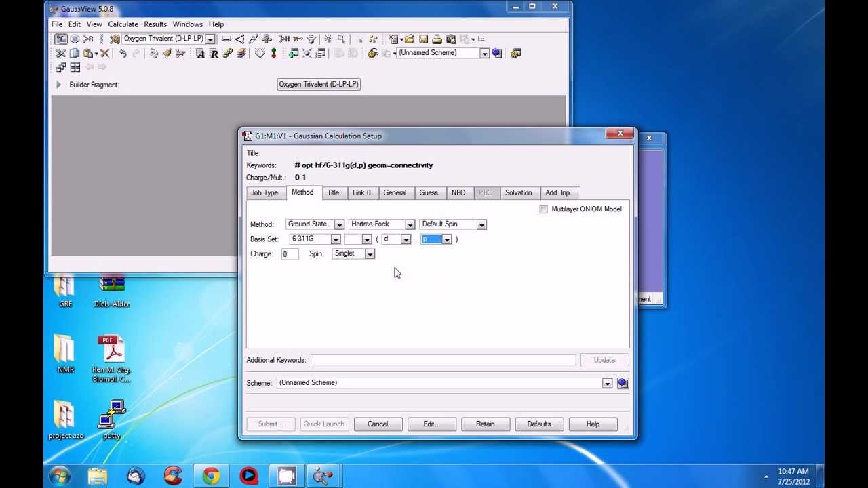Screen dimensions: 868x488
Task: Click the putty desktop shortcut
Action: click(112, 420)
